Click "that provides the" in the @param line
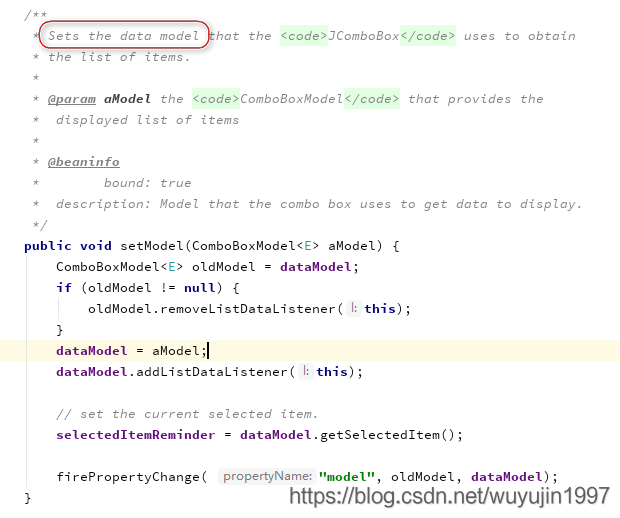 (x=476, y=99)
